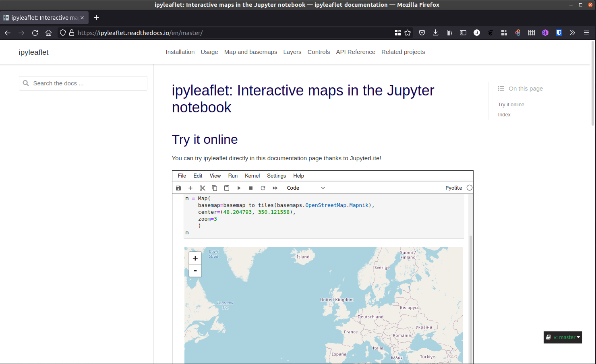Close the ipyleaflet browser tab
Viewport: 596px width, 364px height.
pyautogui.click(x=82, y=18)
